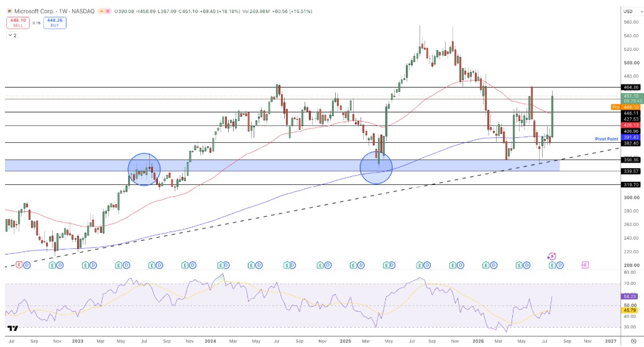Click the 2027 label on time axis

click(610, 341)
